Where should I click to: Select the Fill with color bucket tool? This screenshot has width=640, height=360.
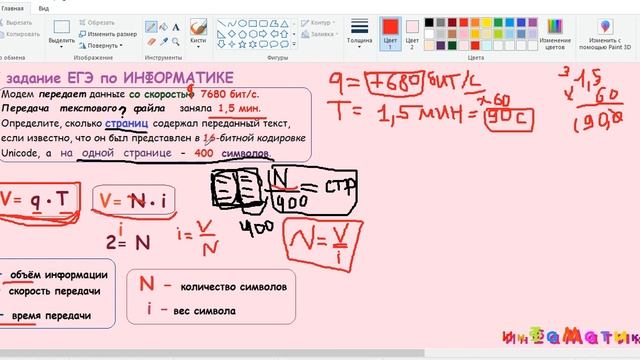coord(164,27)
